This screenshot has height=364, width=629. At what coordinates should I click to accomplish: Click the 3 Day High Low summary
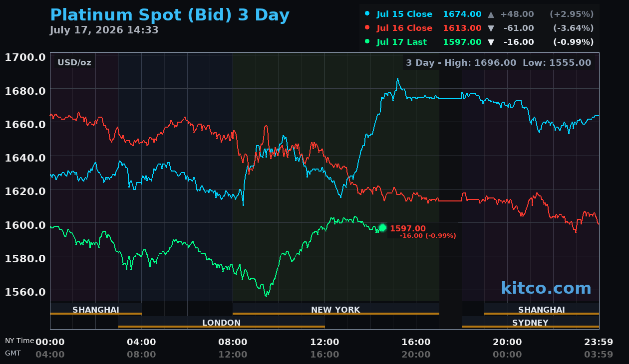(x=498, y=62)
